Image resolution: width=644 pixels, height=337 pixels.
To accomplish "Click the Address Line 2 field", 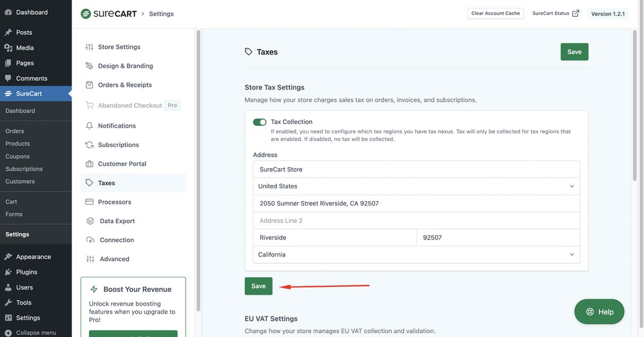I will coord(416,221).
